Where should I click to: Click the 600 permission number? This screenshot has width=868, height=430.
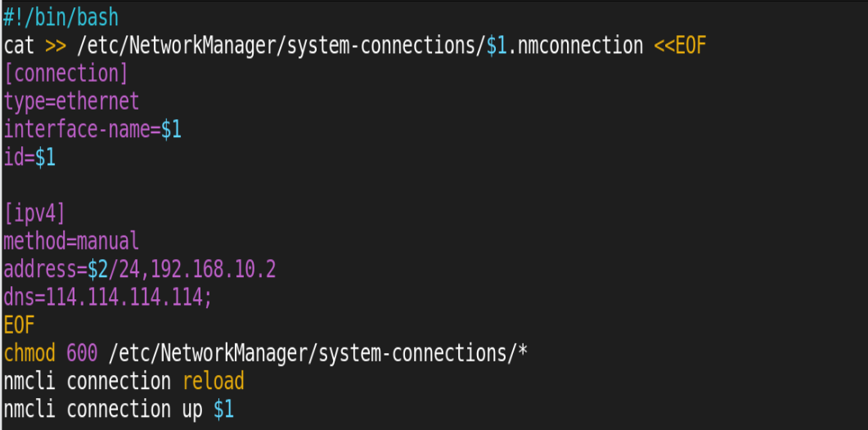[x=82, y=353]
